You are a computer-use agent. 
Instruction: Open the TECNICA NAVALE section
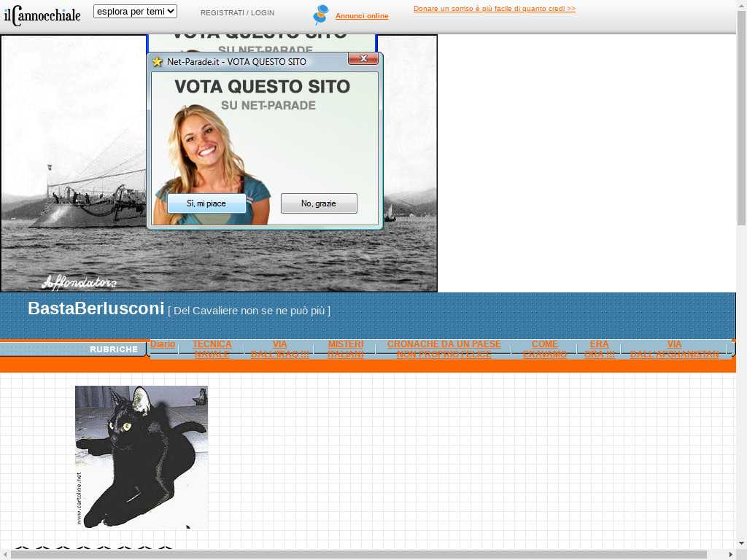pos(212,349)
